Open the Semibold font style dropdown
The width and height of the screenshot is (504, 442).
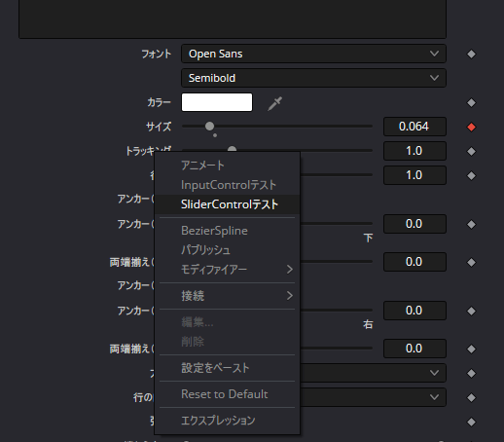313,78
